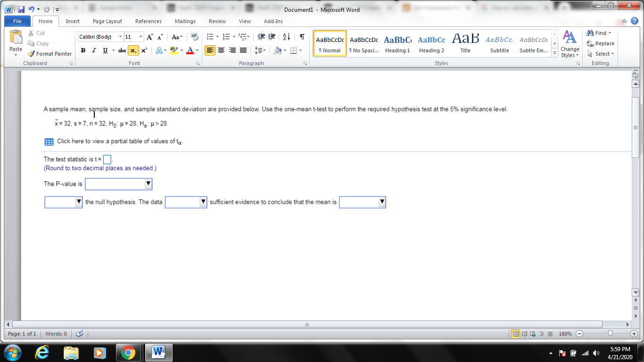Open the font size 11 dropdown
The width and height of the screenshot is (644, 362).
click(140, 37)
